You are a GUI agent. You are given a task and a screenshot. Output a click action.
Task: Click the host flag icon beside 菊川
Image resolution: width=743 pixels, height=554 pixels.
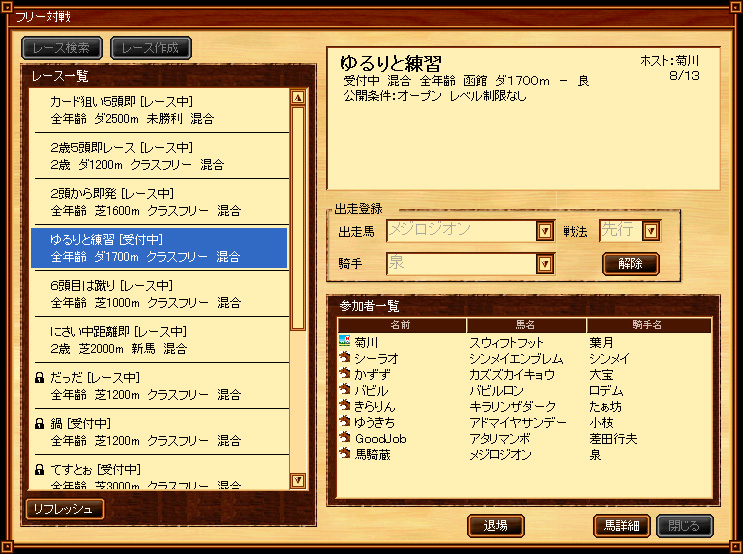coord(344,341)
